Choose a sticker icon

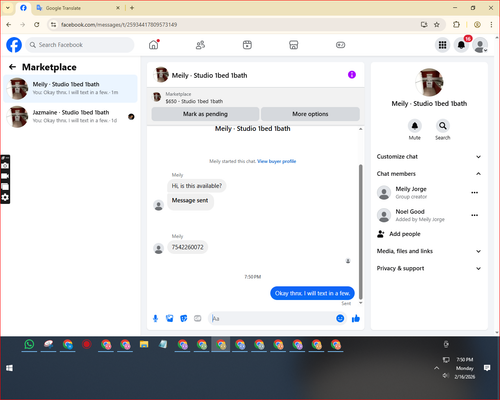coord(184,318)
